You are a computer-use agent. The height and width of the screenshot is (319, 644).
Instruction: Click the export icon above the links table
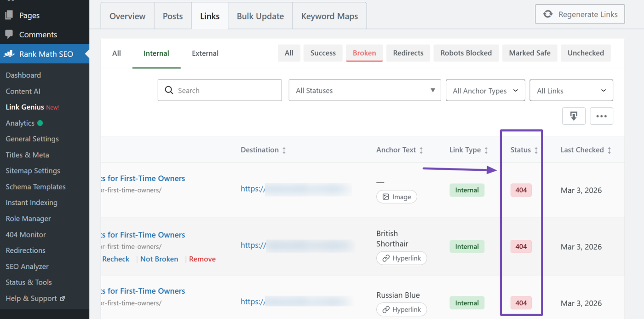coord(573,116)
